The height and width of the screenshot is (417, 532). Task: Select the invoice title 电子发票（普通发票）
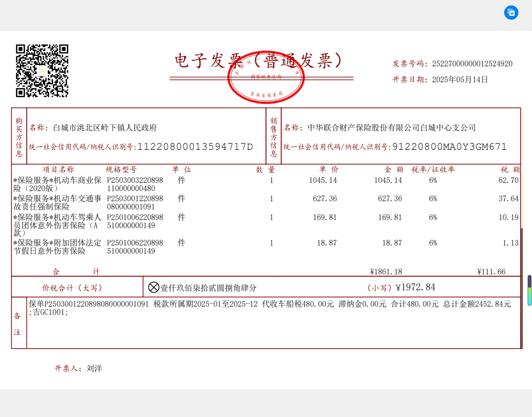tap(258, 61)
